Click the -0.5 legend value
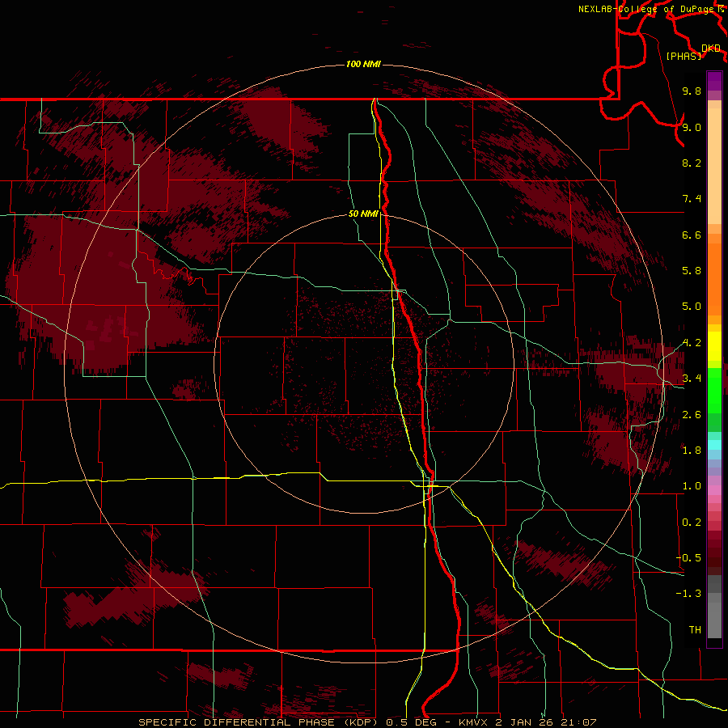The image size is (728, 728). 688,558
